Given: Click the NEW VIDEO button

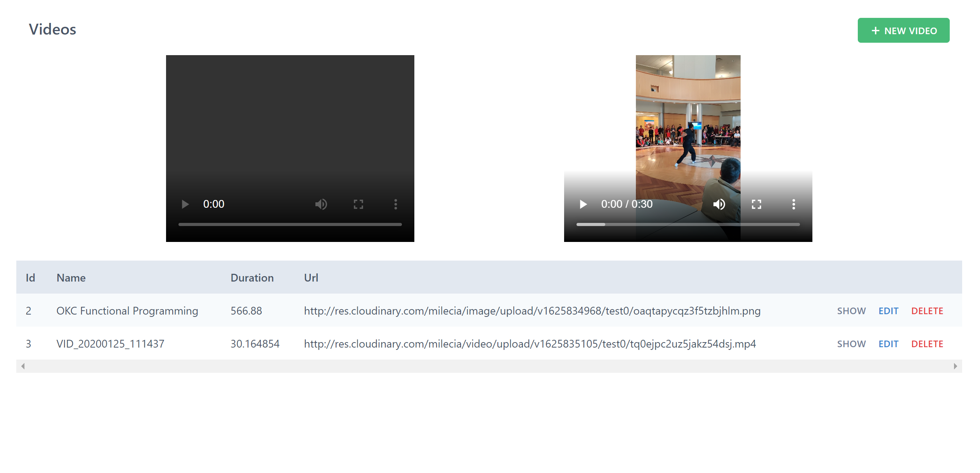Looking at the screenshot, I should (x=904, y=30).
